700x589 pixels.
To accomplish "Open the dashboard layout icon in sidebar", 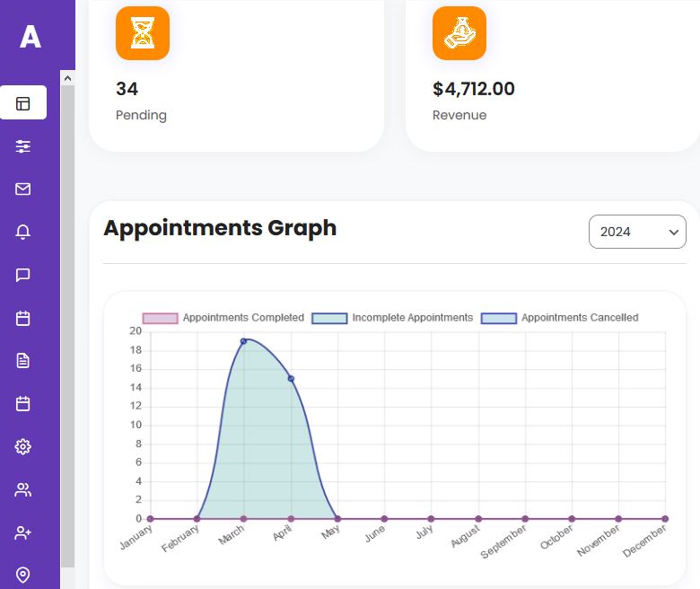I will [x=22, y=103].
